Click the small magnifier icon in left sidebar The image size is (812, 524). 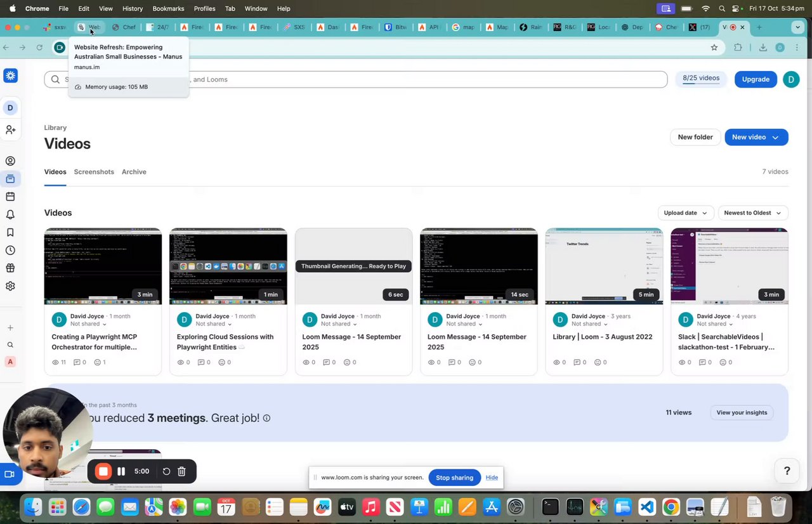tap(10, 345)
